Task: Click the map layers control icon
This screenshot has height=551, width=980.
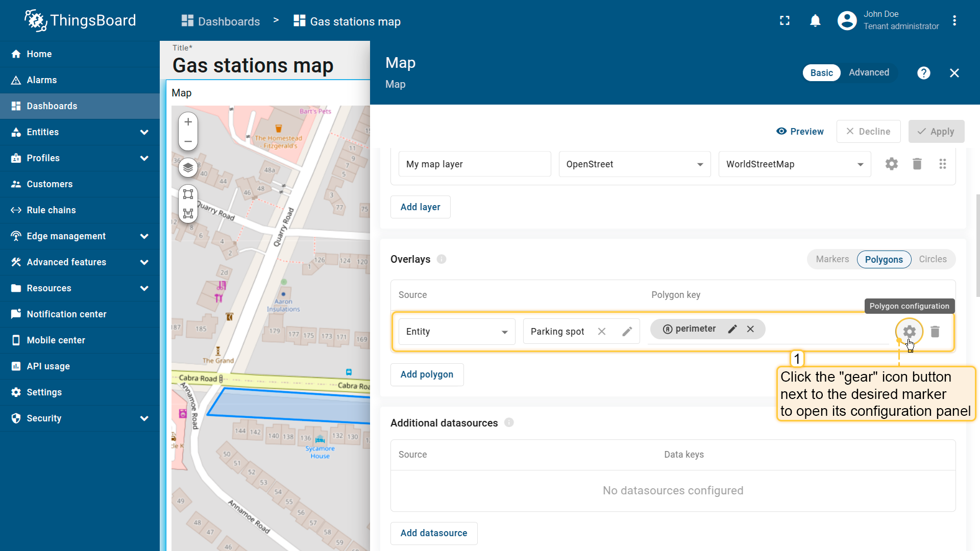Action: click(188, 167)
